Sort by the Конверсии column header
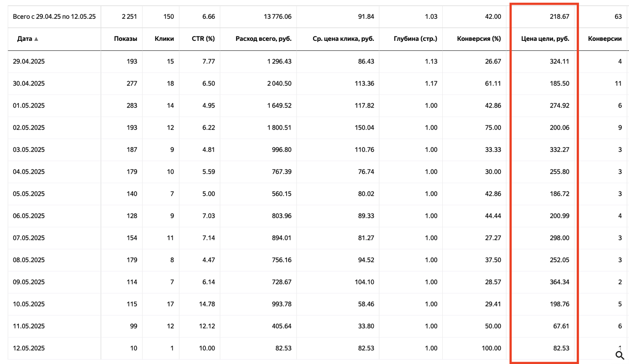 (604, 39)
